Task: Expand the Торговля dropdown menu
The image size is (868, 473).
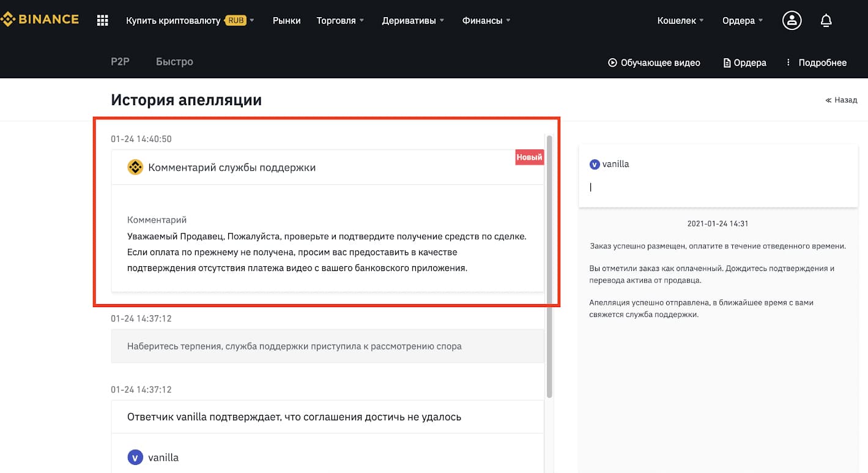Action: pos(340,20)
